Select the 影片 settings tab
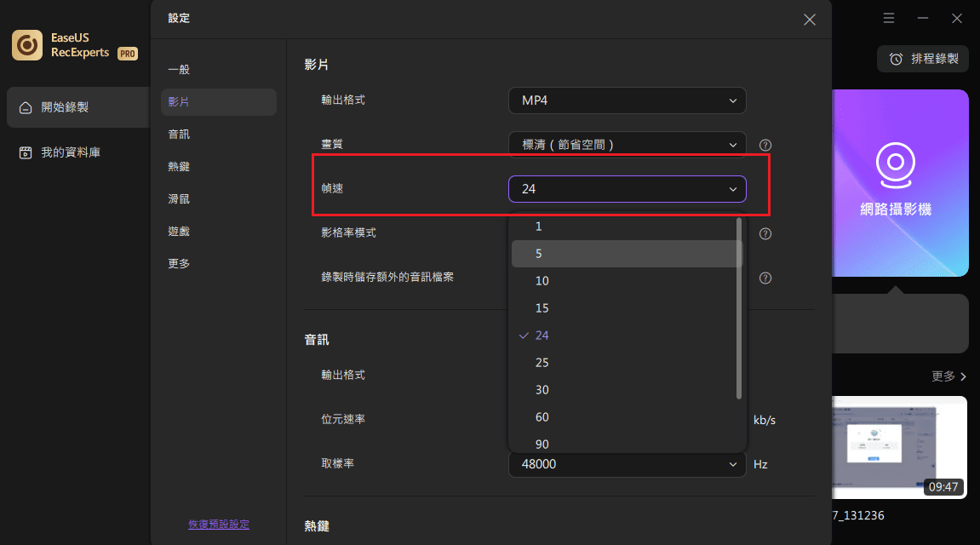The width and height of the screenshot is (980, 545). tap(219, 102)
